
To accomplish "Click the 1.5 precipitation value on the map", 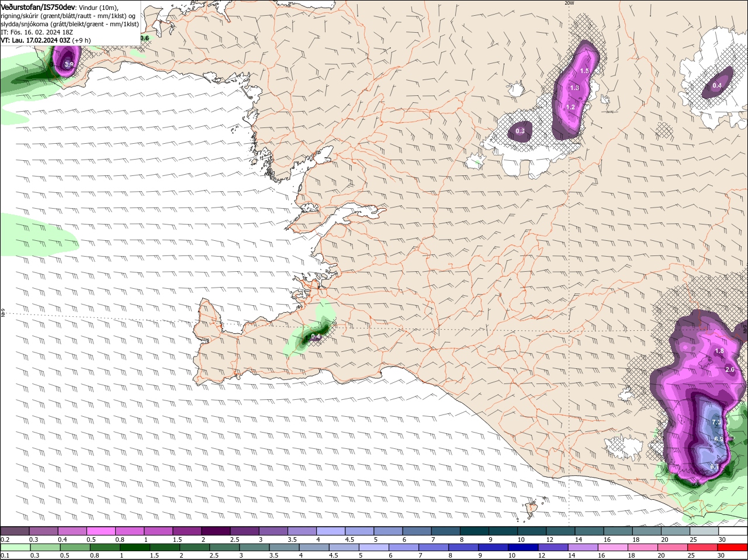I will coord(584,71).
